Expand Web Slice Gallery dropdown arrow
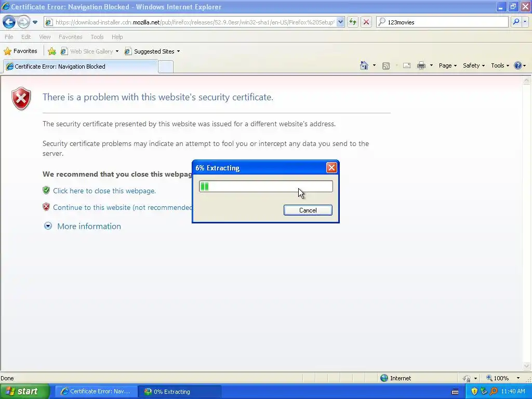Image resolution: width=532 pixels, height=399 pixels. [x=117, y=51]
